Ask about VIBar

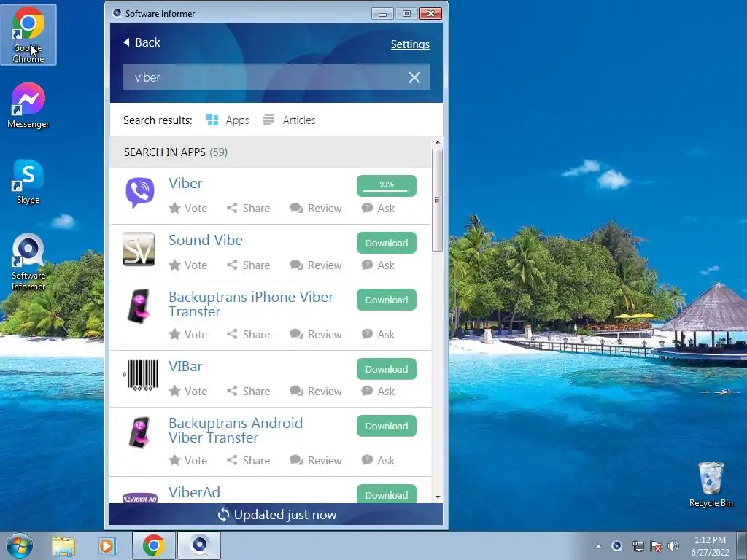pyautogui.click(x=379, y=391)
